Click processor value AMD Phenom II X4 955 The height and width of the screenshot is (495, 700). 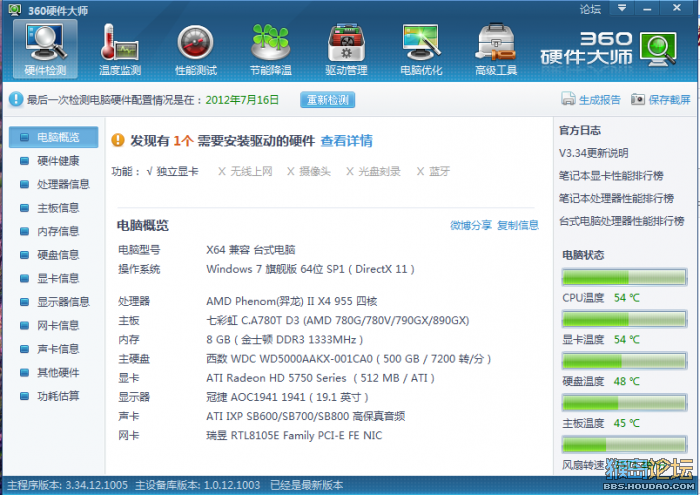coord(292,301)
